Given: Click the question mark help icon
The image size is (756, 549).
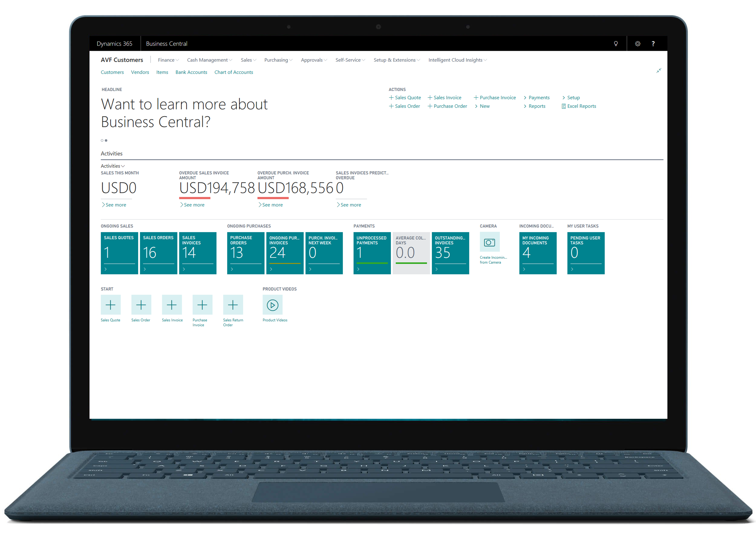Looking at the screenshot, I should coord(653,44).
